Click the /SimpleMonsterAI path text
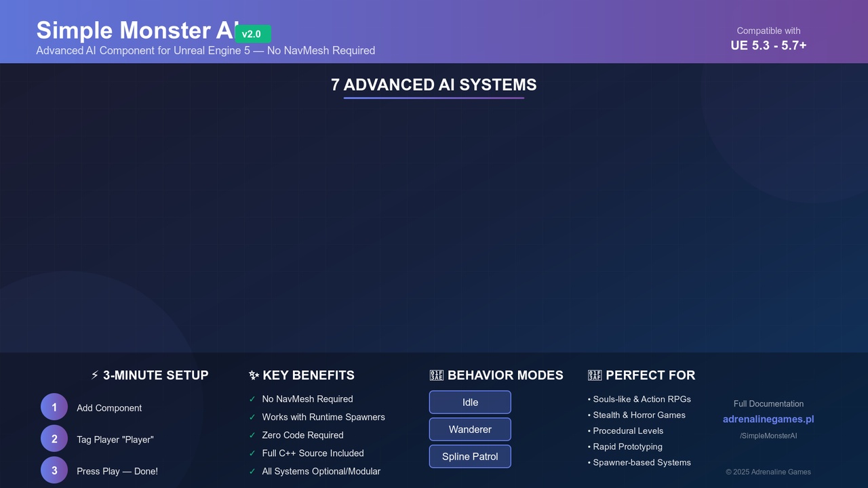 [x=768, y=436]
